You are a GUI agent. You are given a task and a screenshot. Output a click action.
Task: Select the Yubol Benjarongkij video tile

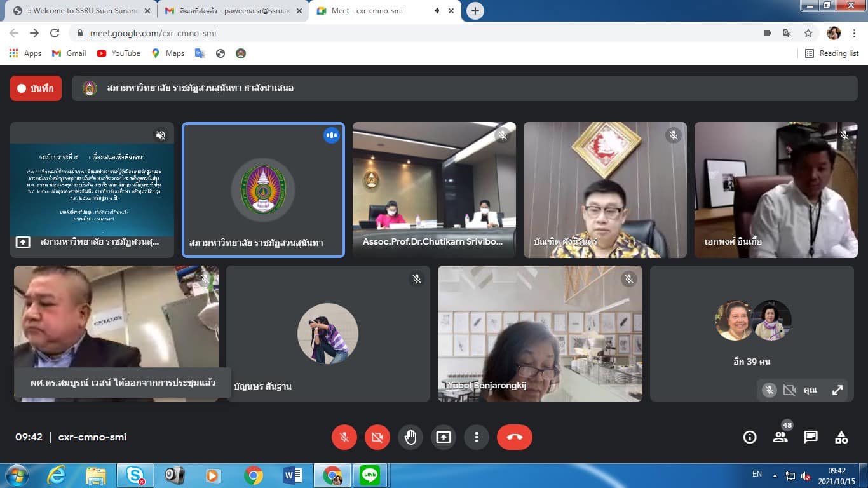pos(539,334)
